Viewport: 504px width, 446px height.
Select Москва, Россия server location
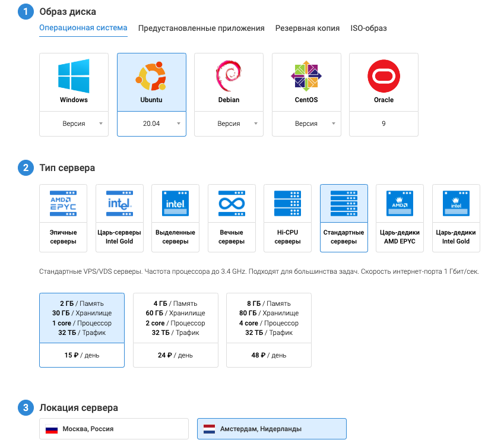[114, 429]
